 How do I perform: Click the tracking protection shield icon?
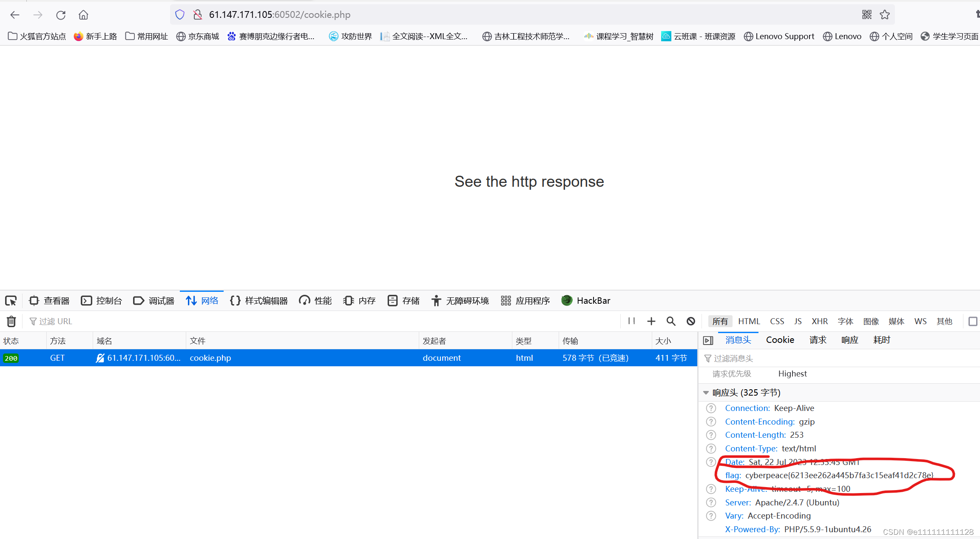(x=179, y=14)
